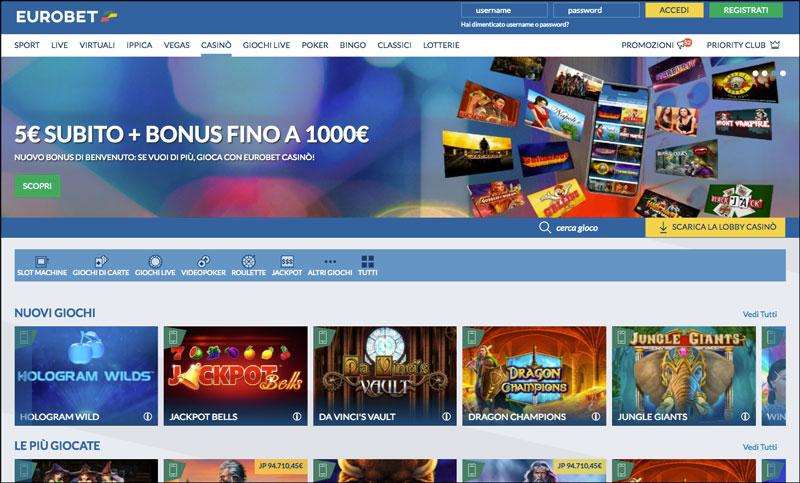800x483 pixels.
Task: Open info for Jungle Giants
Action: (x=745, y=416)
